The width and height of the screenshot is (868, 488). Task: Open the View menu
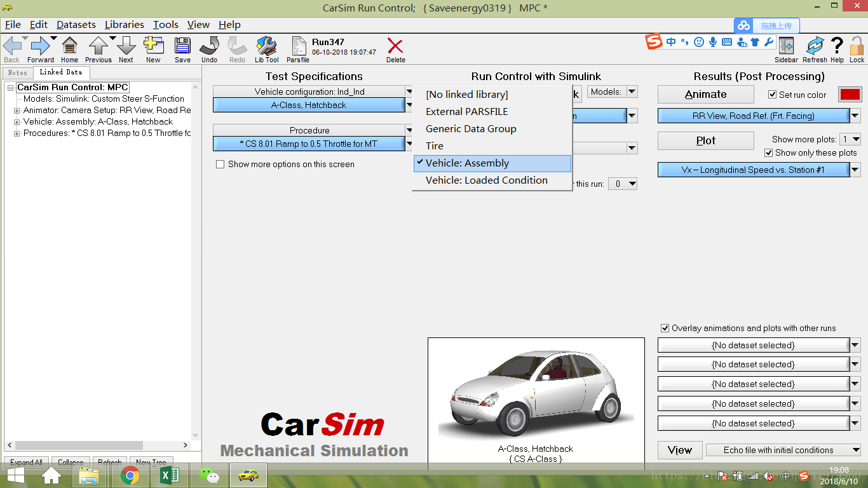[198, 24]
